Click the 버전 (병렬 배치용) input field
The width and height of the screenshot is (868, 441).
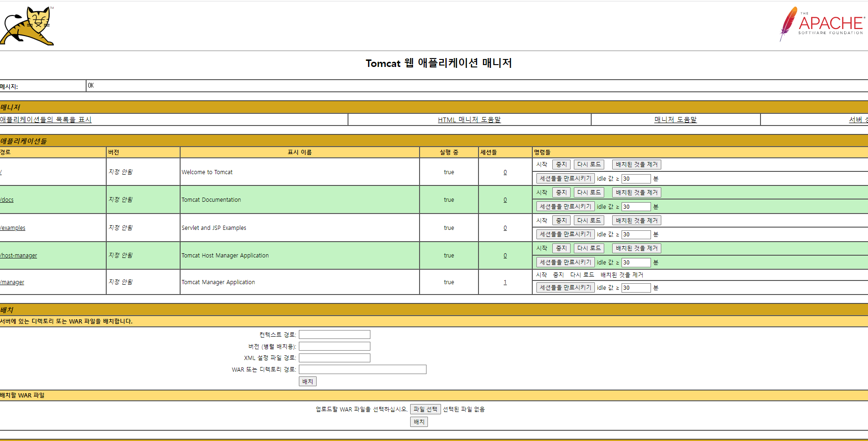point(334,346)
